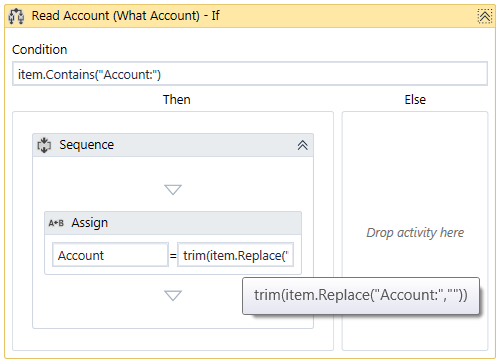Screen dimensions: 501x364
Task: Click the expression tooltip popup
Action: point(361,295)
